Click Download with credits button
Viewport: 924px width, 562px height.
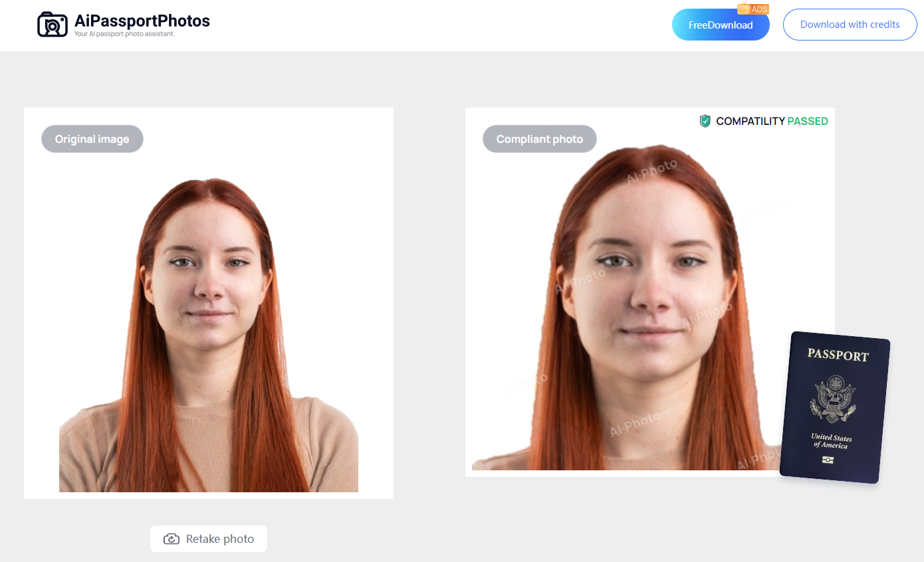850,25
